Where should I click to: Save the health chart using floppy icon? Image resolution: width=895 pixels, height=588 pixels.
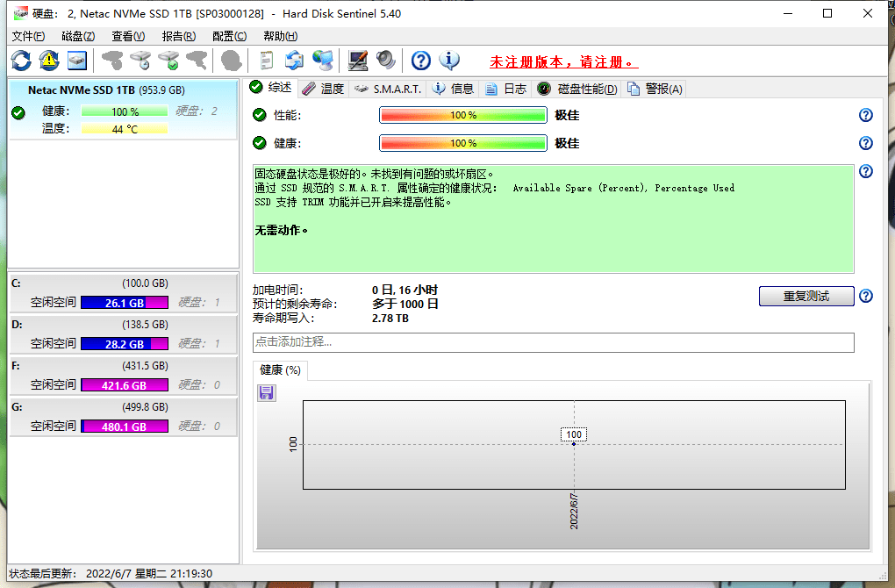click(x=266, y=393)
